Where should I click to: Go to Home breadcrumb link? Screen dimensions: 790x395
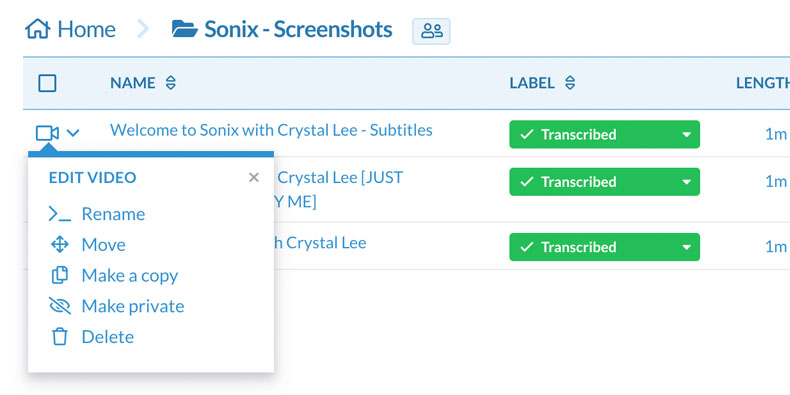coord(86,29)
